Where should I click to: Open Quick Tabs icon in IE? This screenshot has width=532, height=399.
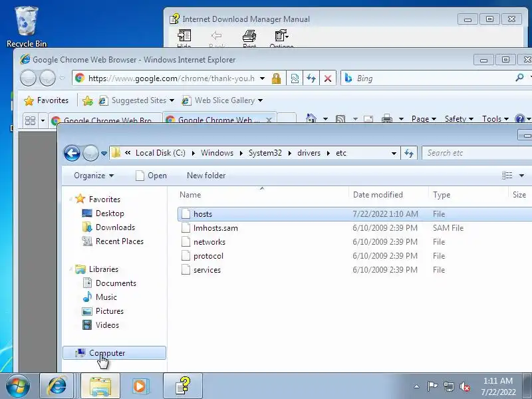[30, 120]
